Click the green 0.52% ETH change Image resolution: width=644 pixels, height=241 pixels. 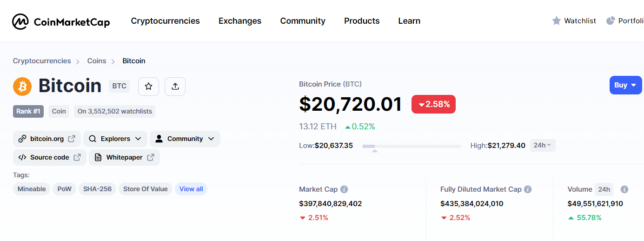tap(360, 127)
